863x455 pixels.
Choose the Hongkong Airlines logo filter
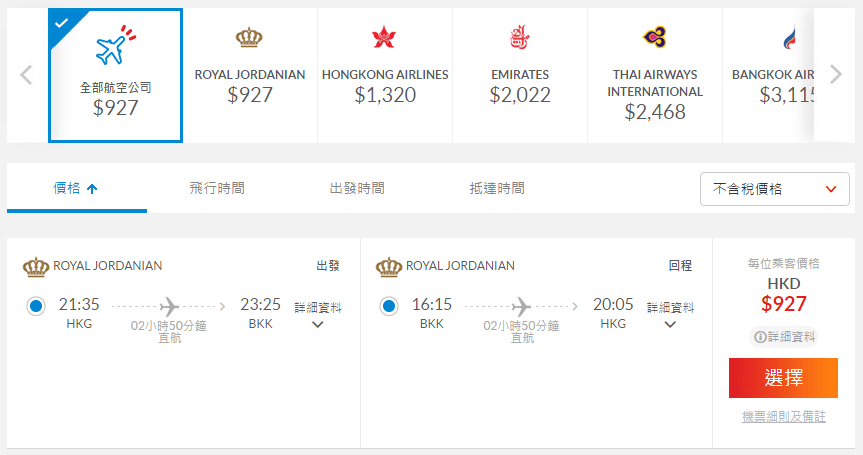coord(384,38)
